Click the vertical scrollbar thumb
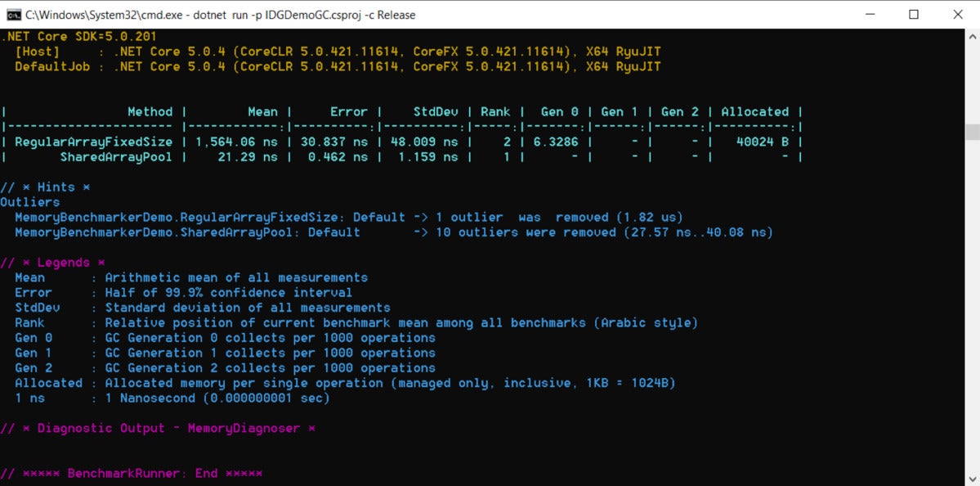 pyautogui.click(x=973, y=132)
